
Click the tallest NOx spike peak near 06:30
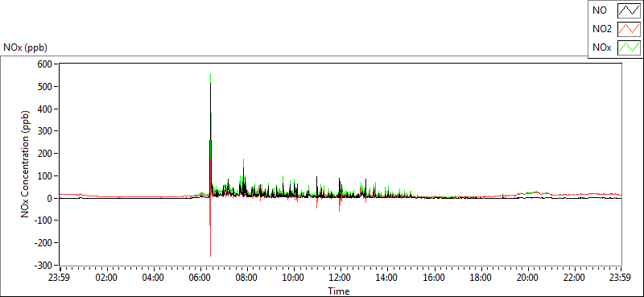coord(210,74)
